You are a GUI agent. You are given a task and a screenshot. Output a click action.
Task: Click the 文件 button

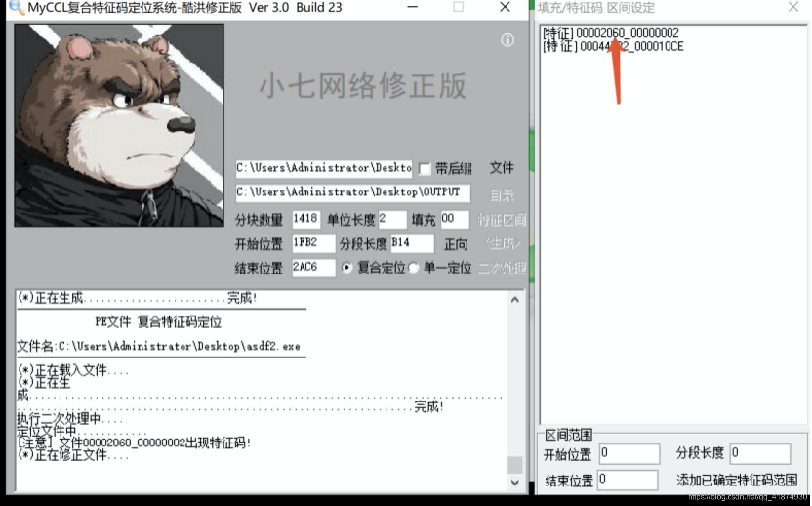(502, 168)
